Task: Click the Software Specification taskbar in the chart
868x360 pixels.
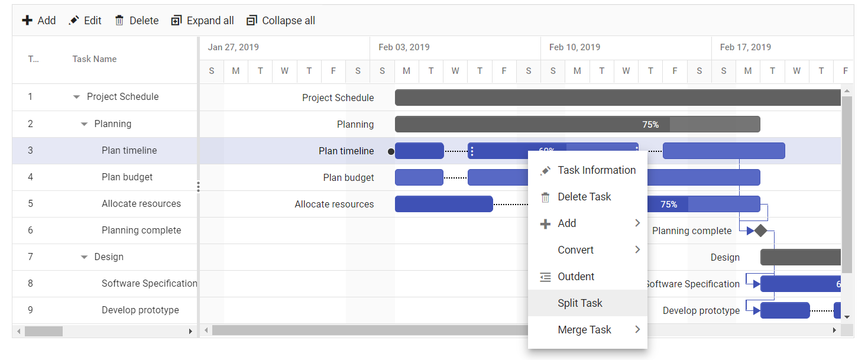Action: pos(801,284)
